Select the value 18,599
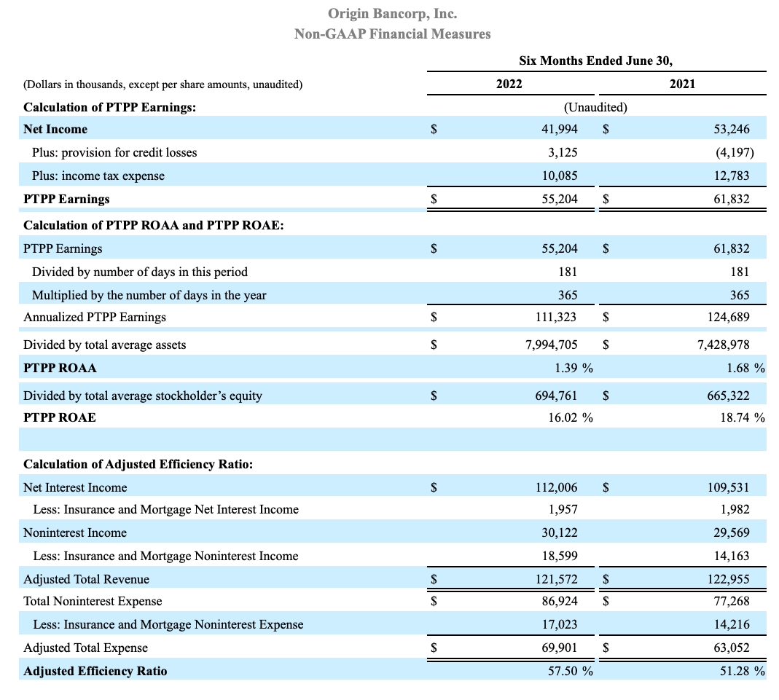Image resolution: width=779 pixels, height=700 pixels. 560,556
